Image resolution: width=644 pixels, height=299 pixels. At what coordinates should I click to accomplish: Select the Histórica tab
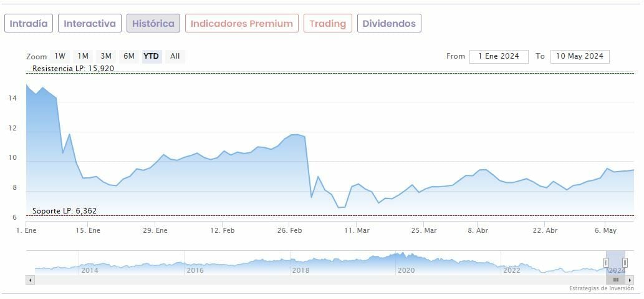coord(153,24)
